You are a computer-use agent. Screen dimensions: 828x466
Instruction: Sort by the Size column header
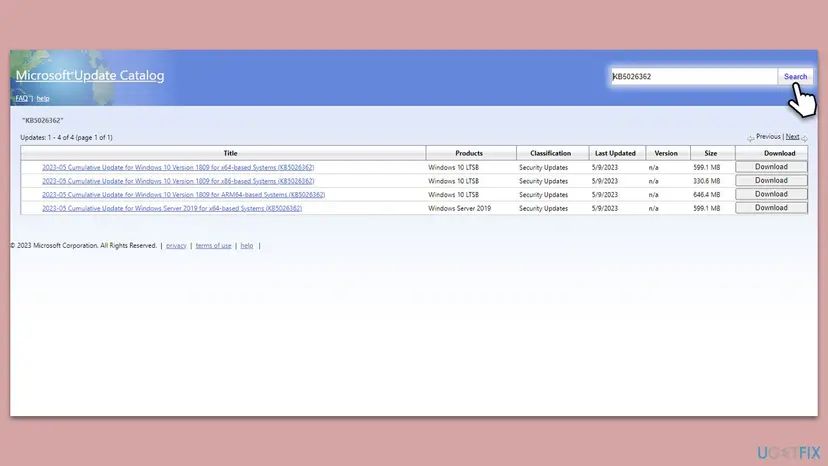[x=712, y=153]
